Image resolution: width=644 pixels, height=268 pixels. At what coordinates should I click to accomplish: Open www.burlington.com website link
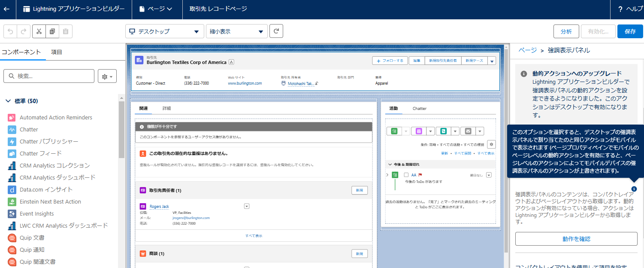click(245, 83)
